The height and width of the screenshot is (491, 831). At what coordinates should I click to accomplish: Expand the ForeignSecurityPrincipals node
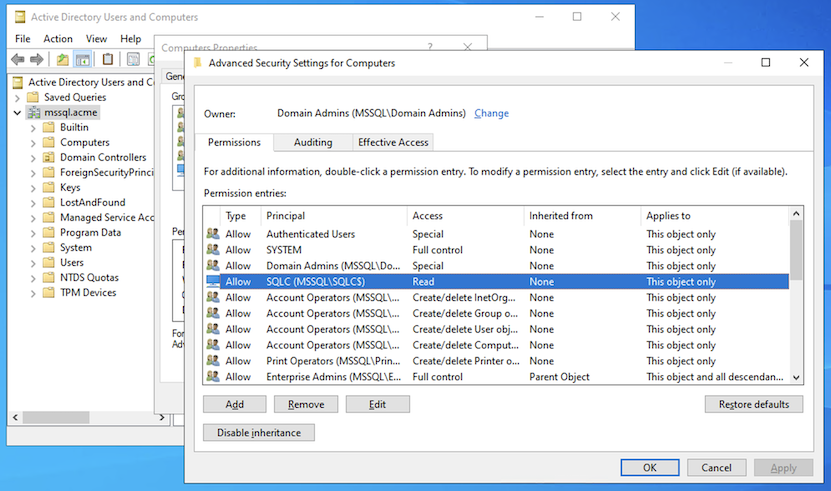[33, 173]
